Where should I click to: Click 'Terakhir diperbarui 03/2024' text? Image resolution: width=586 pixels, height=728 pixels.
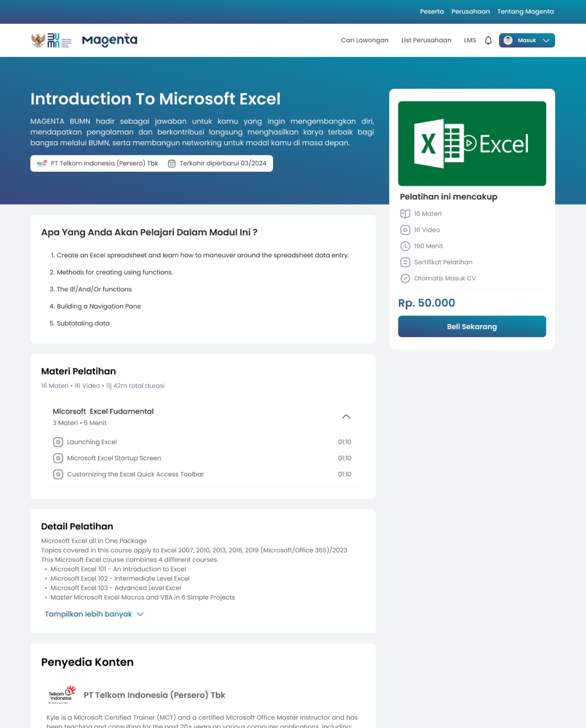tap(223, 163)
